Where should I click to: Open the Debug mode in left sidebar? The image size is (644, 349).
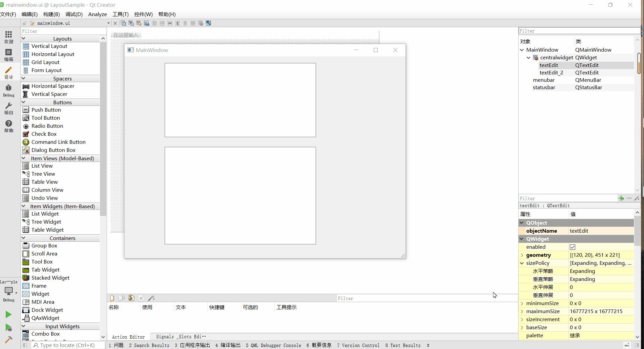(9, 90)
